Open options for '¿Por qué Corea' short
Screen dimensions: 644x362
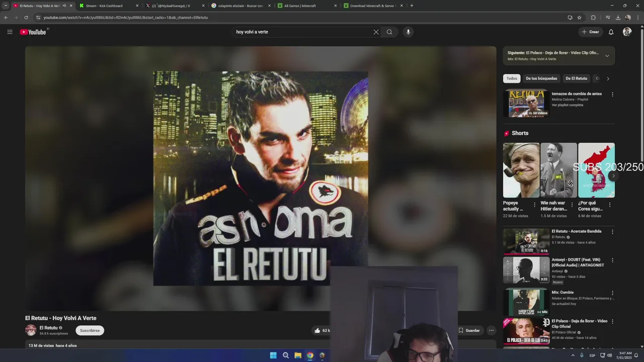pos(609,205)
